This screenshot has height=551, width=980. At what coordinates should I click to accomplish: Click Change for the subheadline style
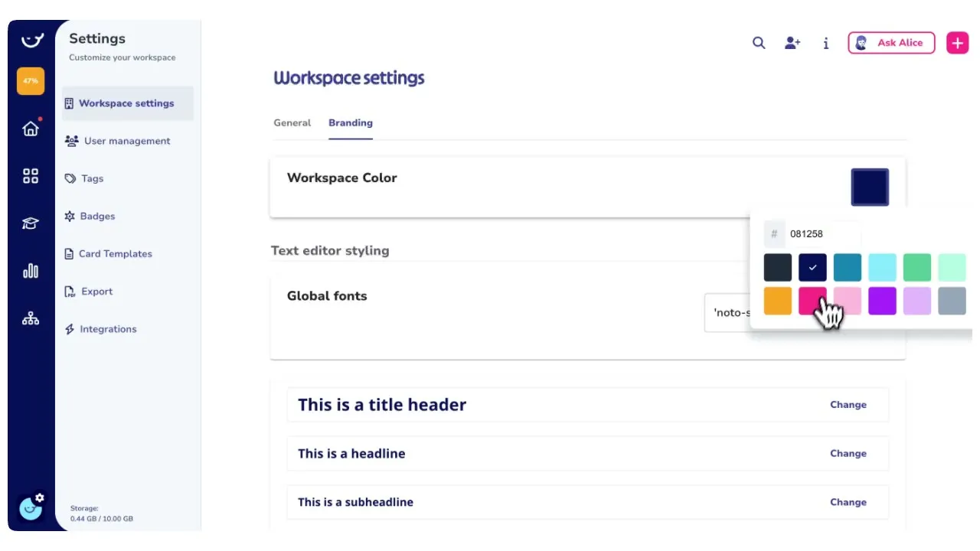pyautogui.click(x=848, y=502)
